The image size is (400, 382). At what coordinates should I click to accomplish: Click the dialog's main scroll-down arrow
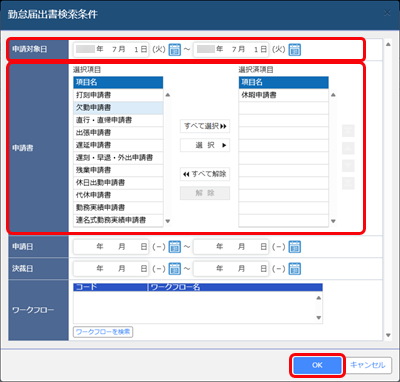[x=388, y=335]
